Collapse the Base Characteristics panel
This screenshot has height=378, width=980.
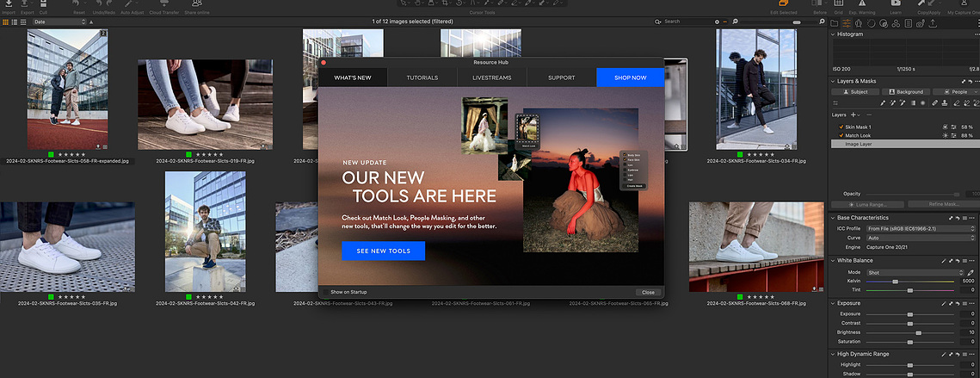833,218
